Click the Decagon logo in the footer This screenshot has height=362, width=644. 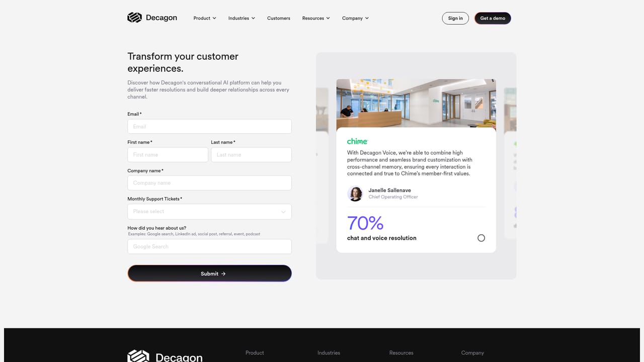[x=165, y=356]
